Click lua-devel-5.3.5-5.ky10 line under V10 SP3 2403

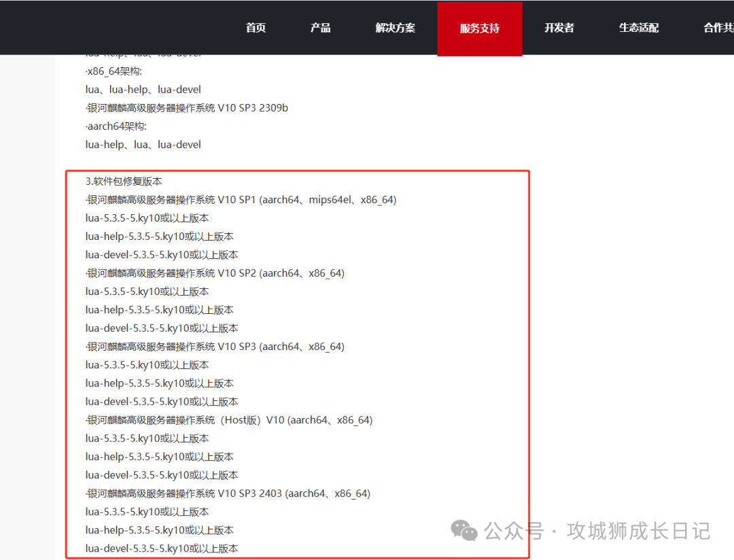(x=162, y=548)
